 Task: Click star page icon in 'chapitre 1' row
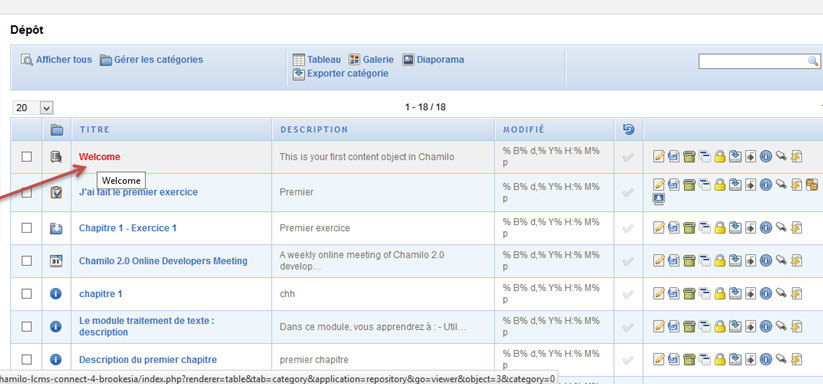coord(797,293)
